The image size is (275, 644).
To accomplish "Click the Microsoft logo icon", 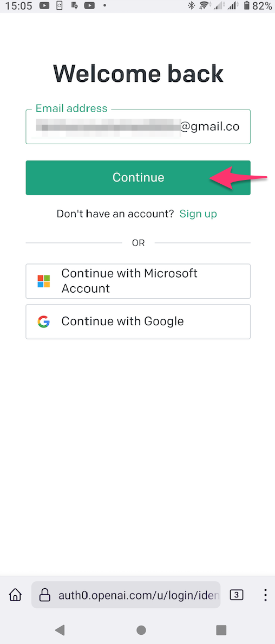I will [x=43, y=281].
